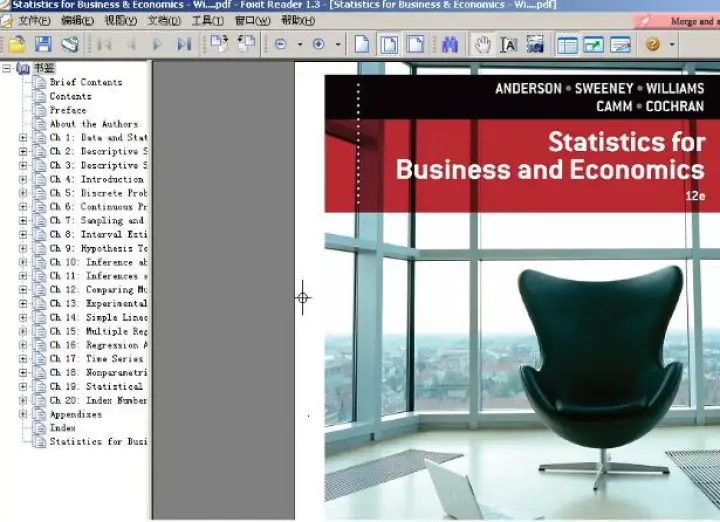Select the Ch 13: Experimental bookmark
Screen dimensions: 720x522
98,303
